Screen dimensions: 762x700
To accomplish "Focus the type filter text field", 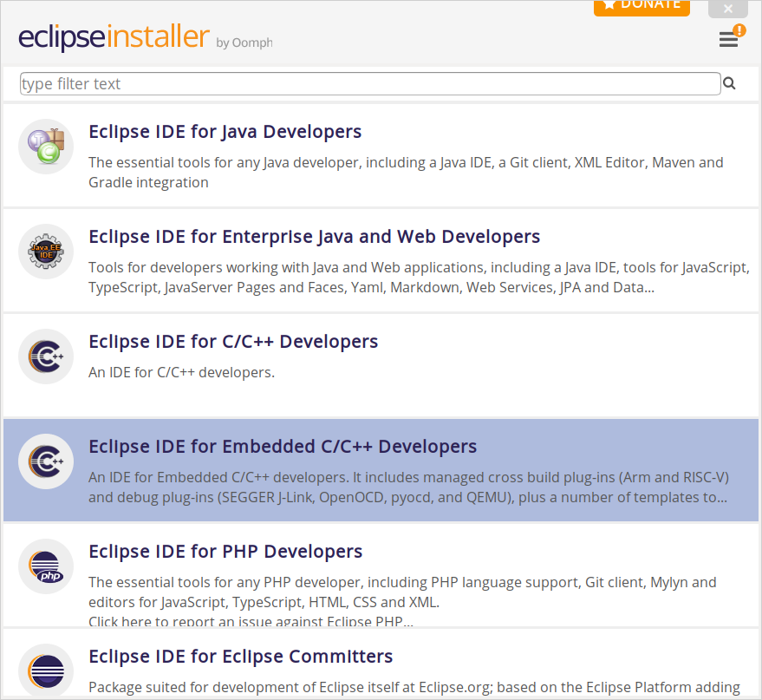I will [370, 83].
